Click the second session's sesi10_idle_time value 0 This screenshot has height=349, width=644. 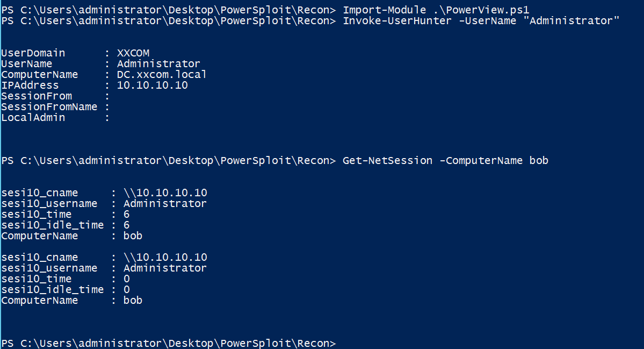127,289
